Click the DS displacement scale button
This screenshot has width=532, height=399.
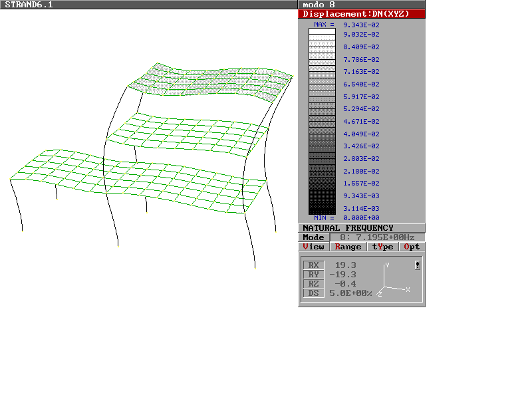(x=313, y=293)
